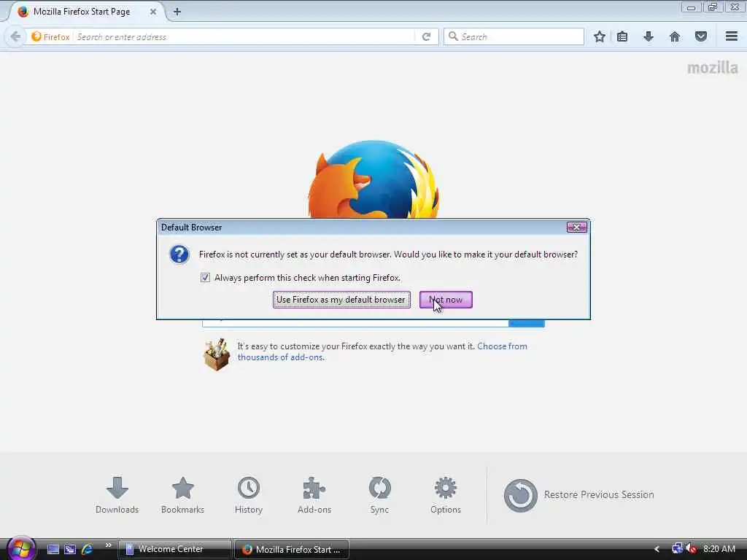Click the back arrow navigation button

(x=15, y=36)
